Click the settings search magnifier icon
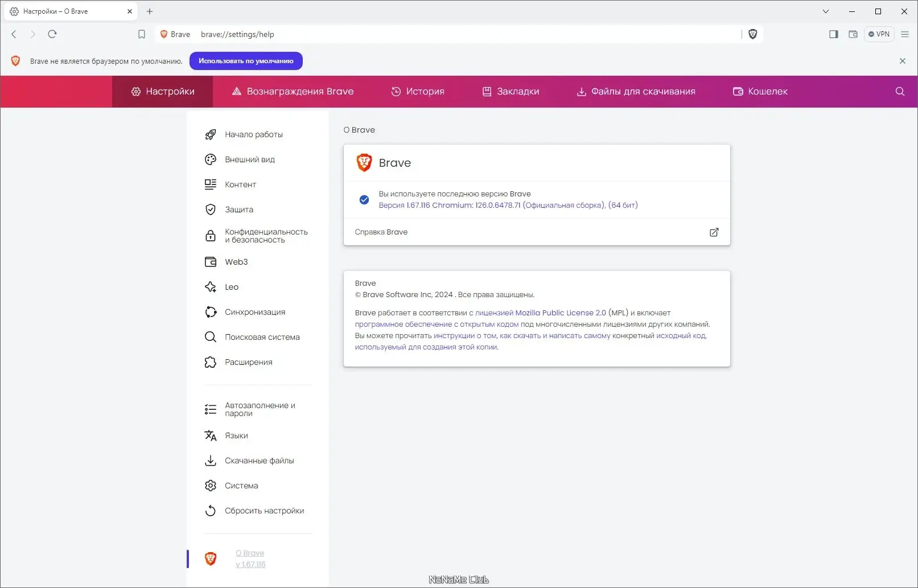The image size is (918, 588). 900,92
